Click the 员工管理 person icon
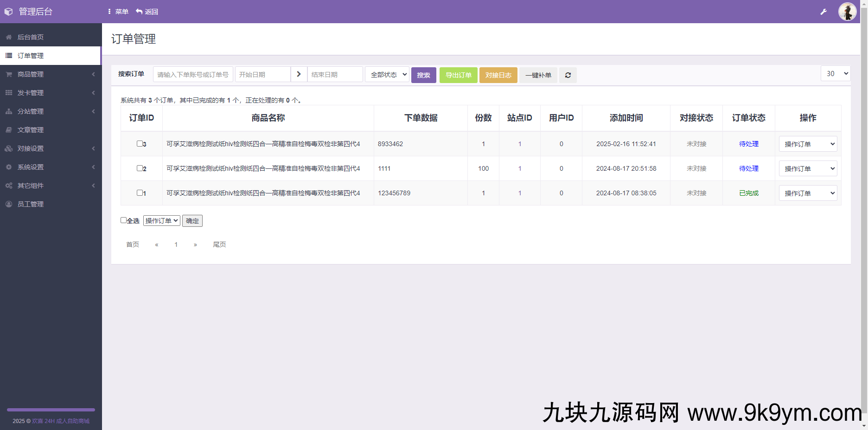 [8, 204]
